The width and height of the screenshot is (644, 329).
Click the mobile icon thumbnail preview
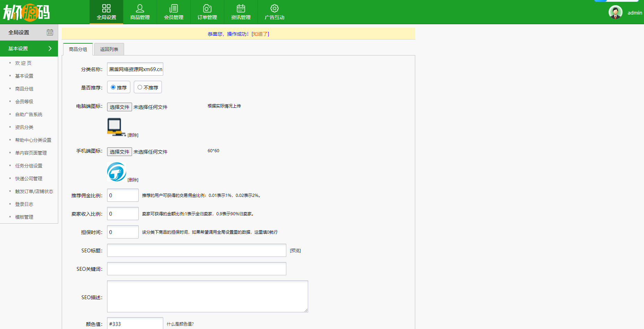pos(116,172)
